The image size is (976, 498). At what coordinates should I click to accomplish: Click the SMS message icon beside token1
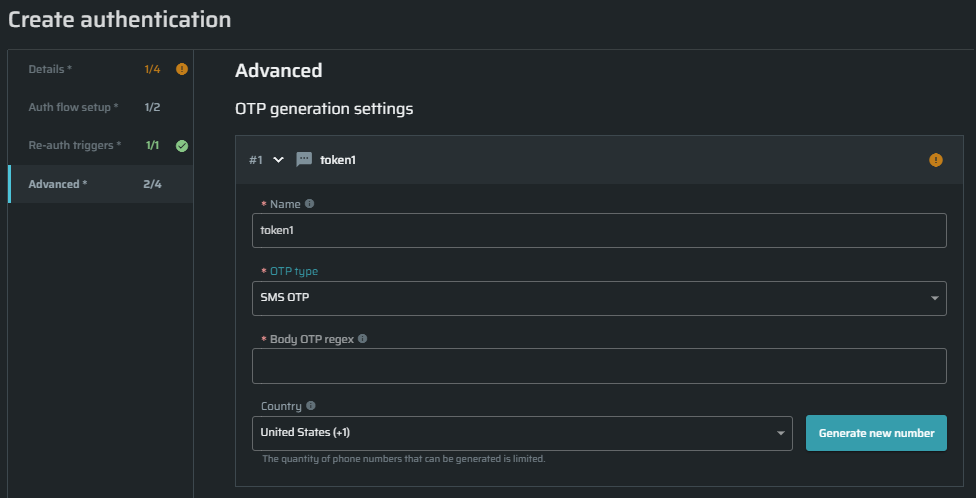(304, 159)
